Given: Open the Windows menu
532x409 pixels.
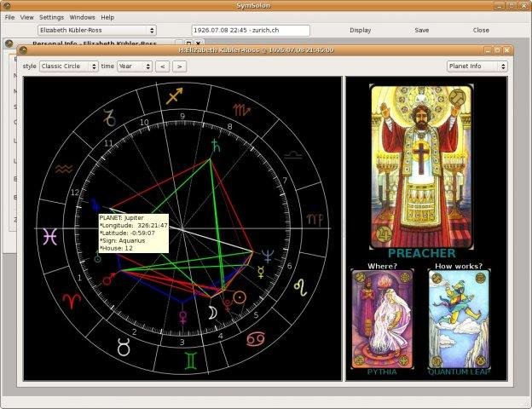Looking at the screenshot, I should coord(82,17).
